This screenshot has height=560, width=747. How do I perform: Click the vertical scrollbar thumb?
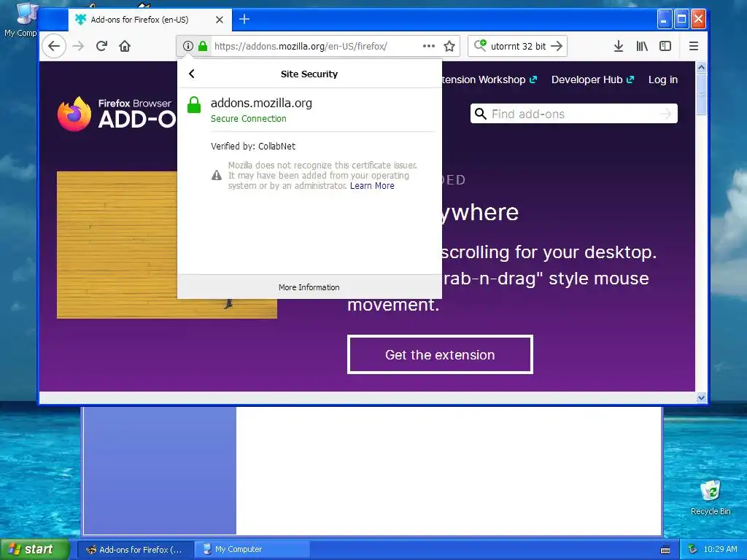click(x=701, y=94)
